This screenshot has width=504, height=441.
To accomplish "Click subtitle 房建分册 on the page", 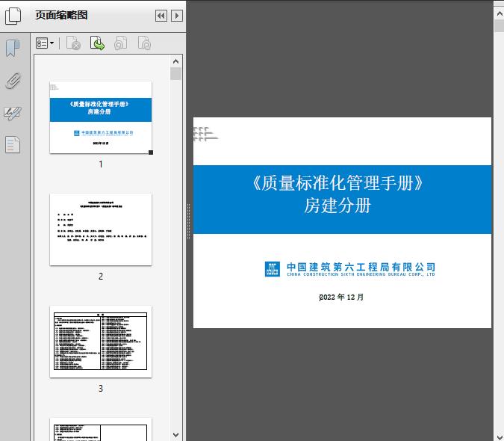I will coord(337,206).
